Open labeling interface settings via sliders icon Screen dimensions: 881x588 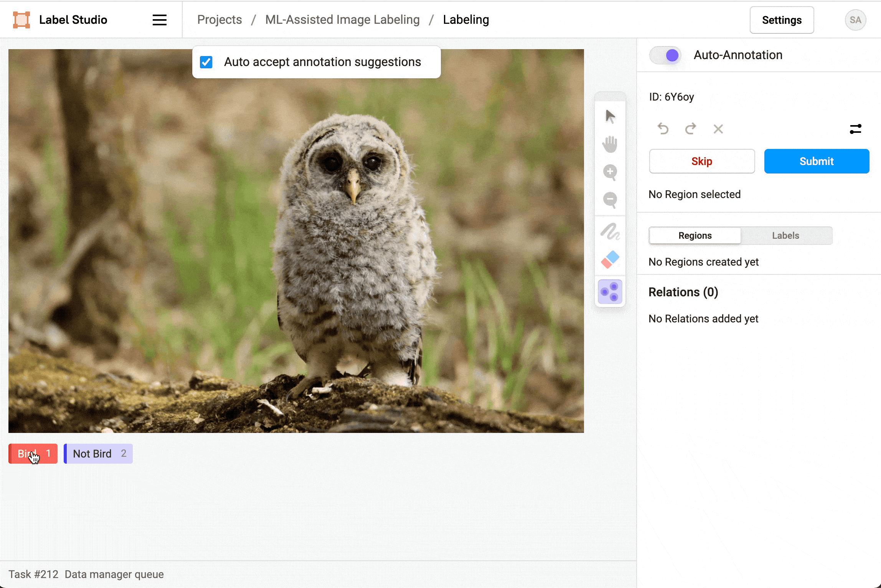coord(856,129)
